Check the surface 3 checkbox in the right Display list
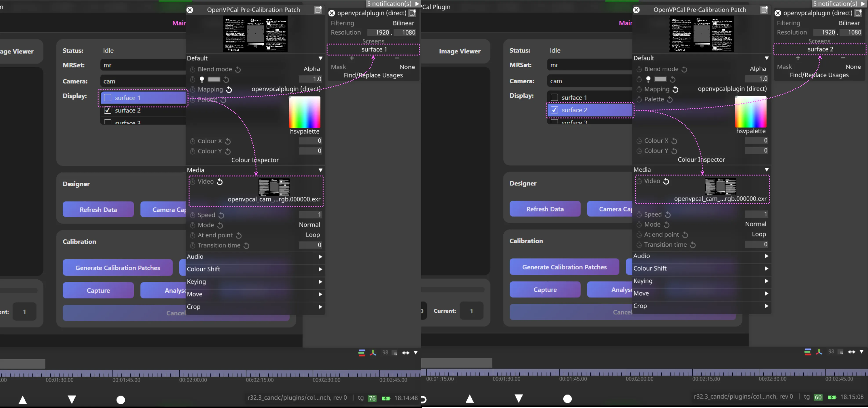Screen dimensions: 868x408 554,122
